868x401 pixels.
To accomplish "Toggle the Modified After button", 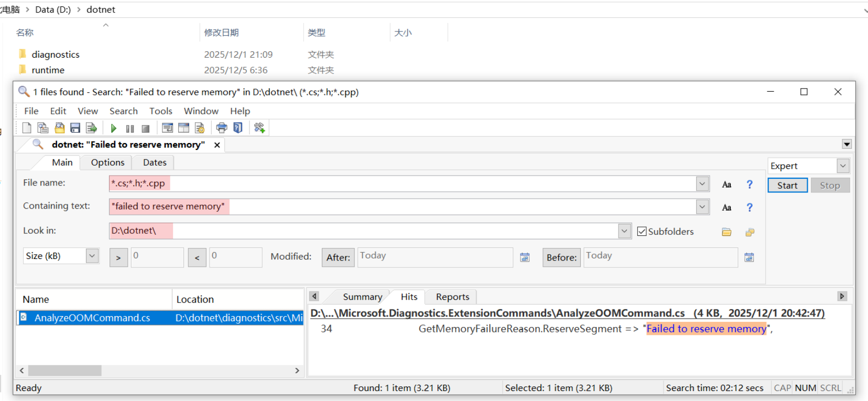I will (338, 257).
